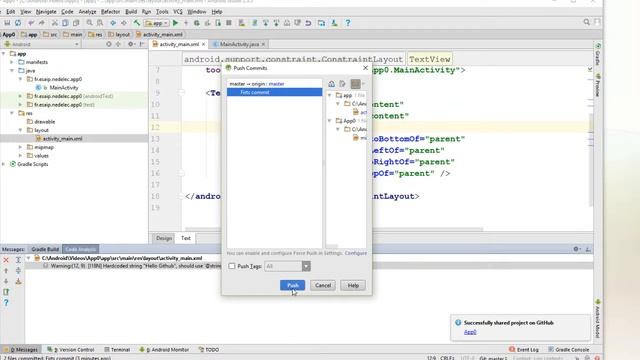Click the bottom panel gear settings icon
This screenshot has height=360, width=640.
(x=576, y=249)
